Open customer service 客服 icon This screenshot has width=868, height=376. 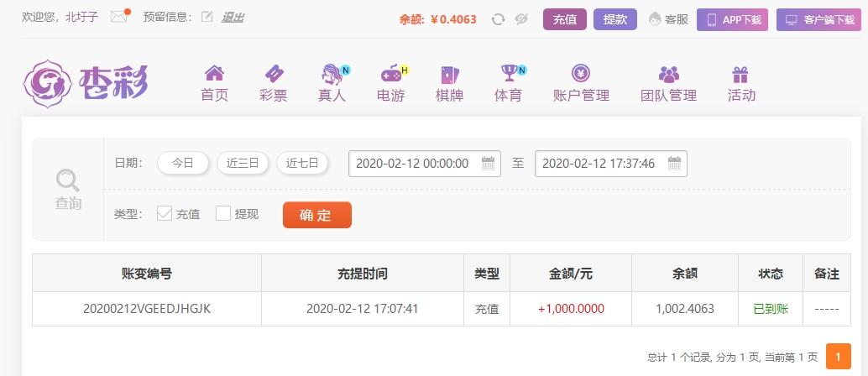655,19
